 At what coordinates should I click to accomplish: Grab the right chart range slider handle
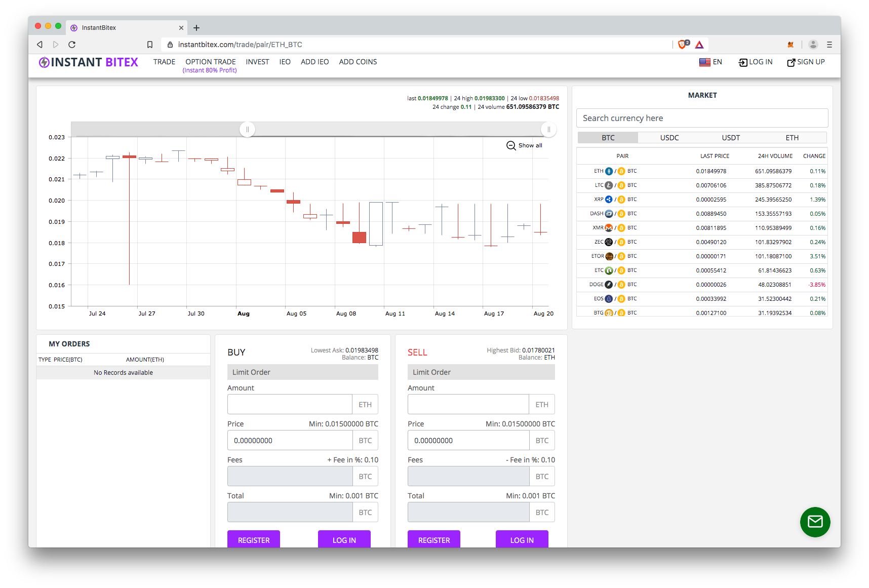tap(548, 129)
